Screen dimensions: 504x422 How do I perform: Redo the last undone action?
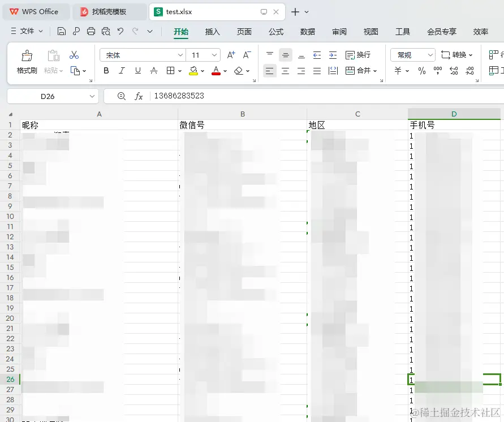pyautogui.click(x=135, y=31)
